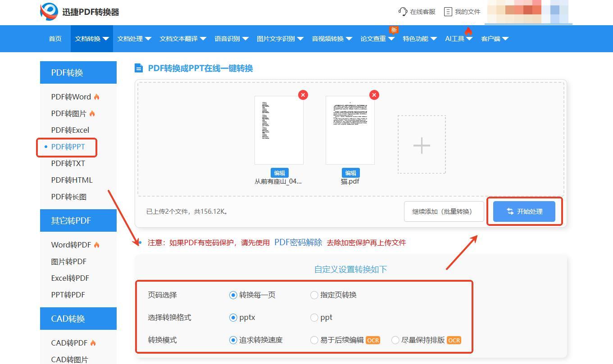Choose the ppt output format radio
This screenshot has width=613, height=364.
click(314, 318)
